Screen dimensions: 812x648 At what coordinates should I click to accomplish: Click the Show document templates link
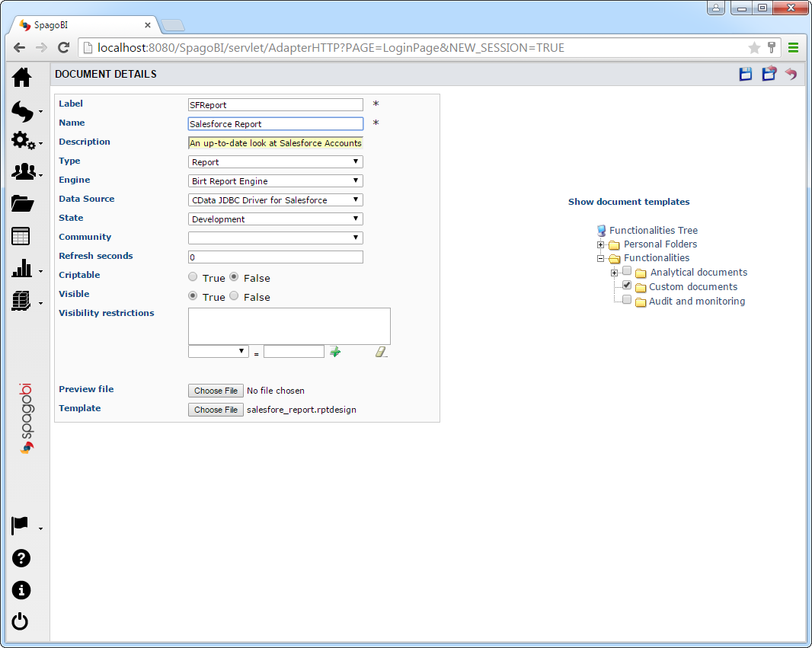point(628,201)
